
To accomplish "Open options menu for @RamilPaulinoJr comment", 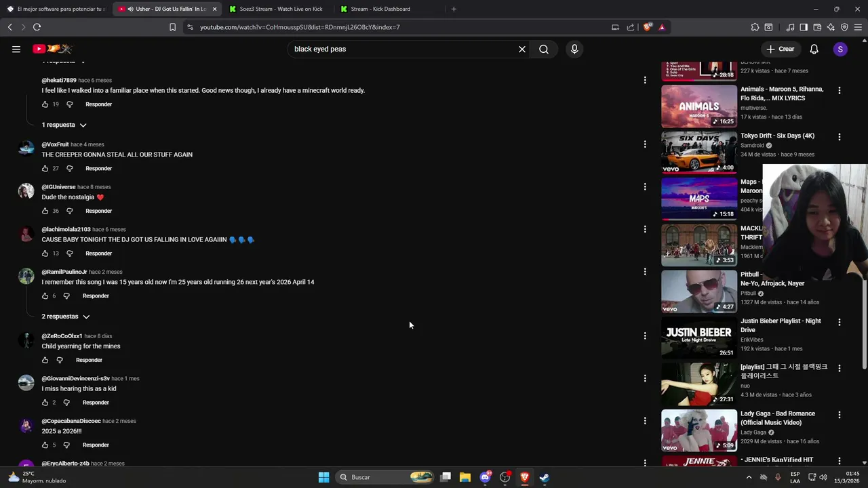I will 645,272.
